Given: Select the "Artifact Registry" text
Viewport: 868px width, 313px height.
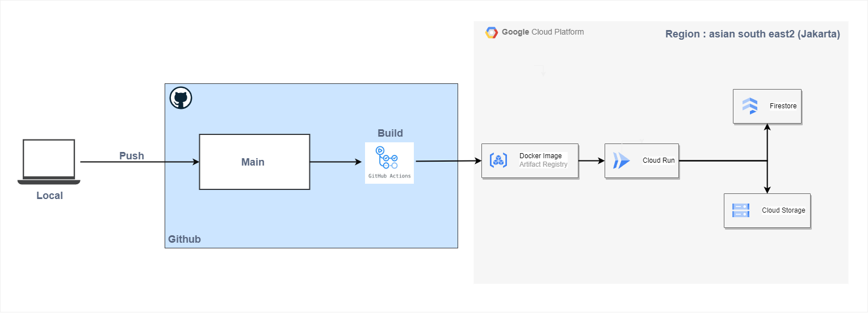Looking at the screenshot, I should pos(543,164).
